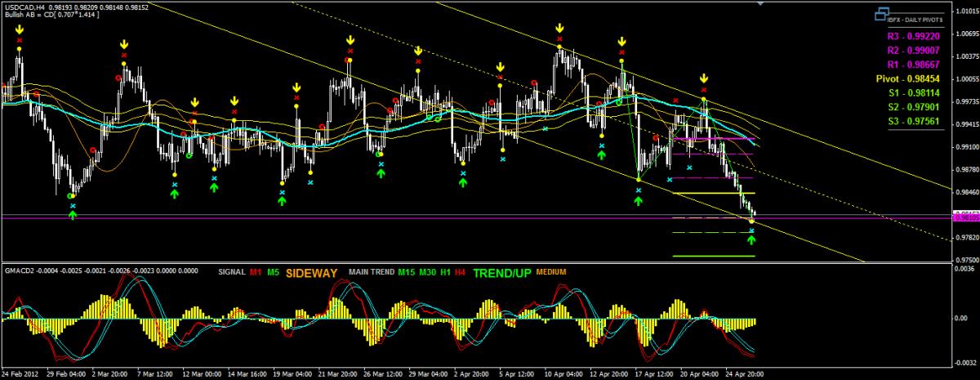The height and width of the screenshot is (380, 980).
Task: Click the magenta current price tag on axis
Action: coord(964,217)
